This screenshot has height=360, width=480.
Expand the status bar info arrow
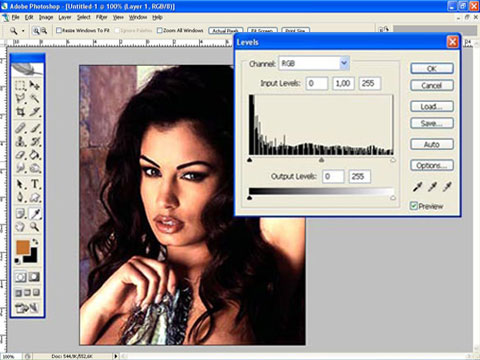(116, 356)
